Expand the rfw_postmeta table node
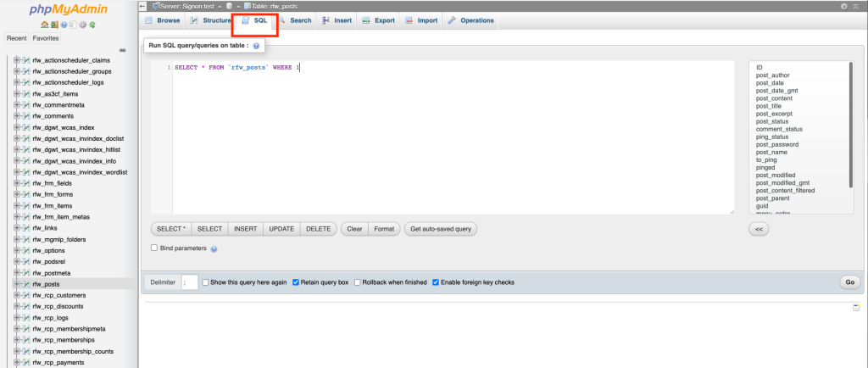The width and height of the screenshot is (868, 368). pos(17,273)
